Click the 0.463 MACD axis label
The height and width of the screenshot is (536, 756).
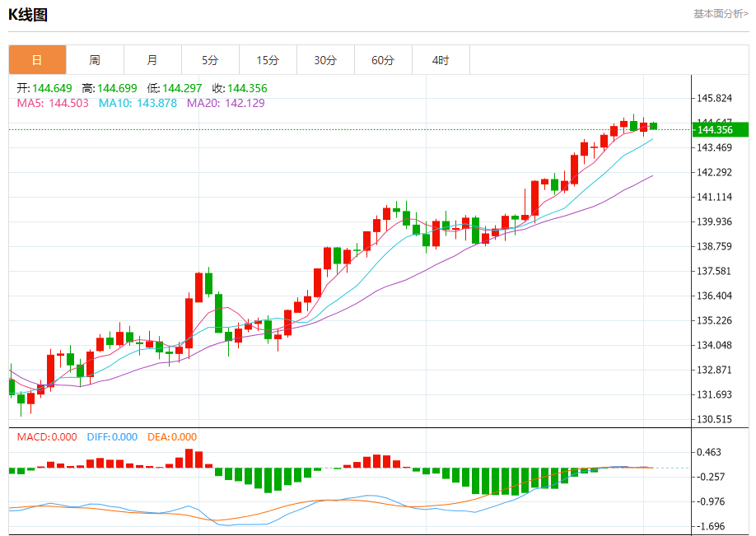tap(709, 452)
